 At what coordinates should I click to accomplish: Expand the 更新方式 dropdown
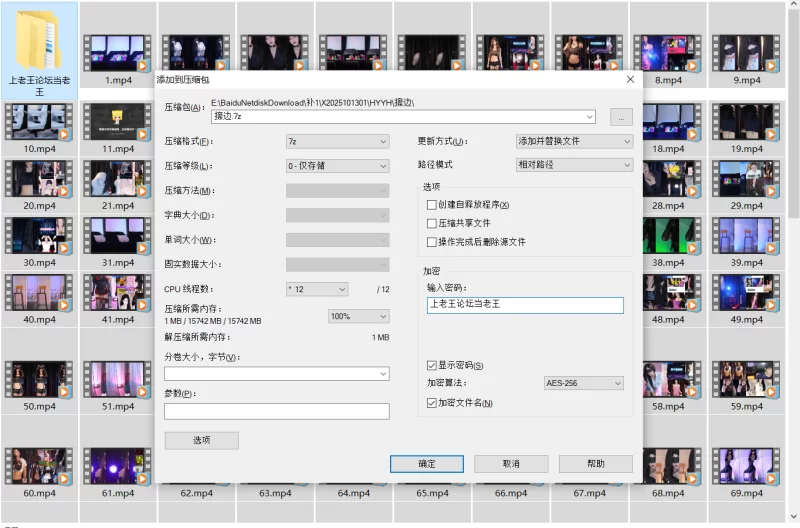click(574, 141)
